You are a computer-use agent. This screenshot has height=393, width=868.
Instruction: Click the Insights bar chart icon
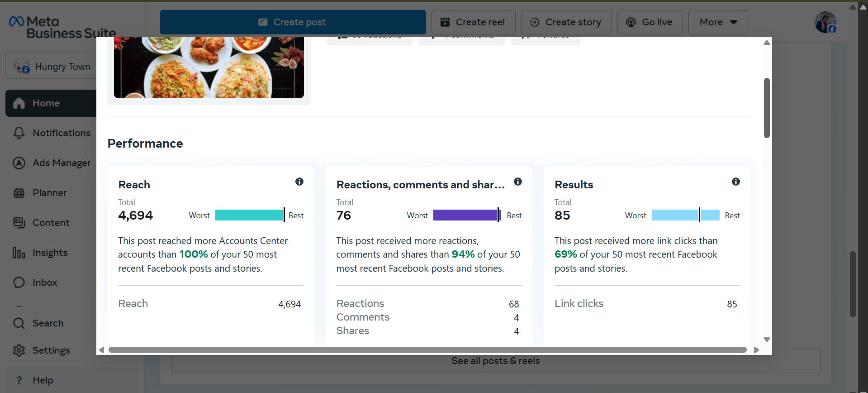click(x=19, y=253)
